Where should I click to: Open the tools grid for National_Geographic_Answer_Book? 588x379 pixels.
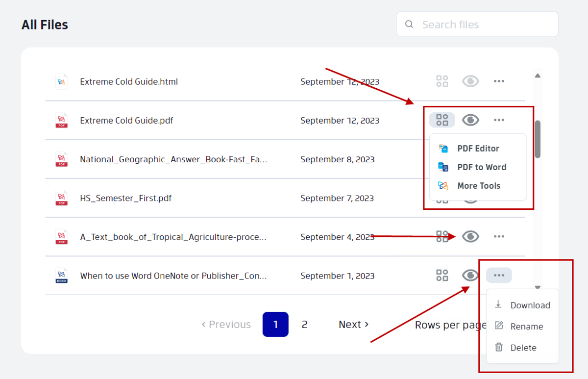tap(441, 159)
